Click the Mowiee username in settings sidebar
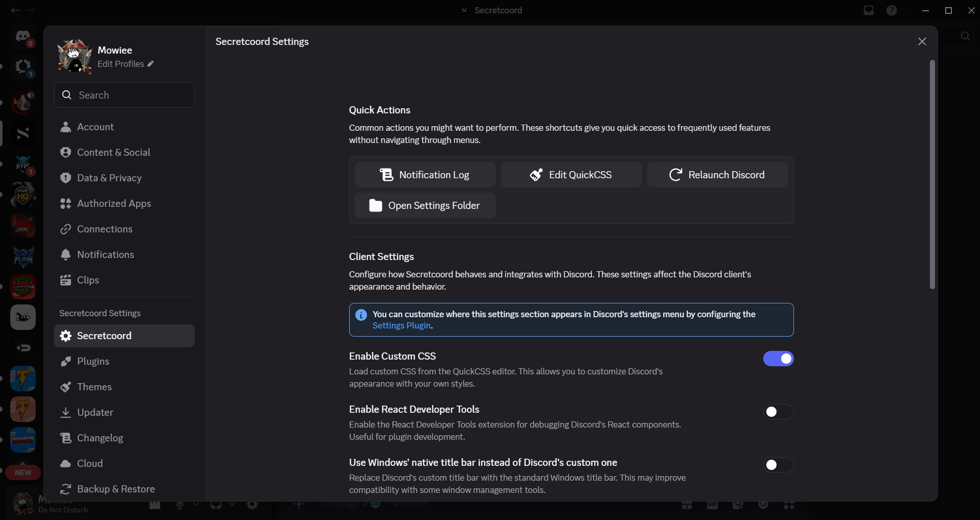The image size is (980, 520). click(115, 50)
